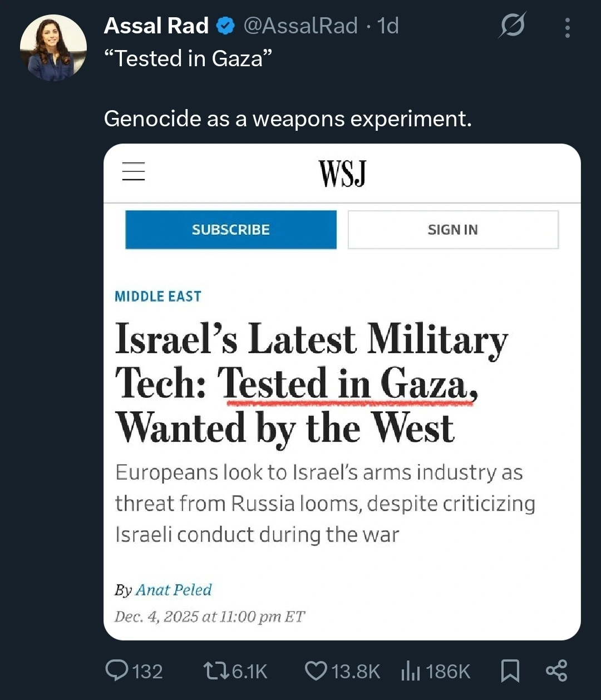Click the WSJ logo
This screenshot has width=601, height=700.
[x=342, y=173]
